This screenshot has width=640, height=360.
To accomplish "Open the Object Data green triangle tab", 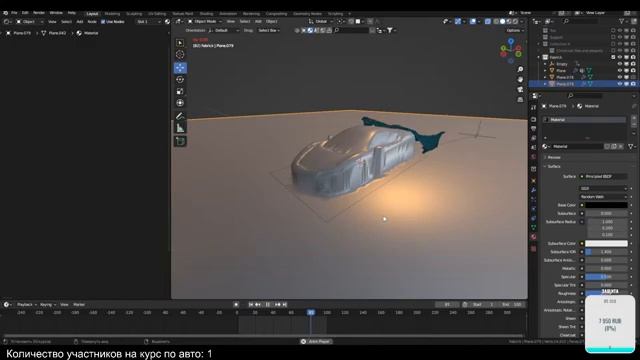I will 533,227.
